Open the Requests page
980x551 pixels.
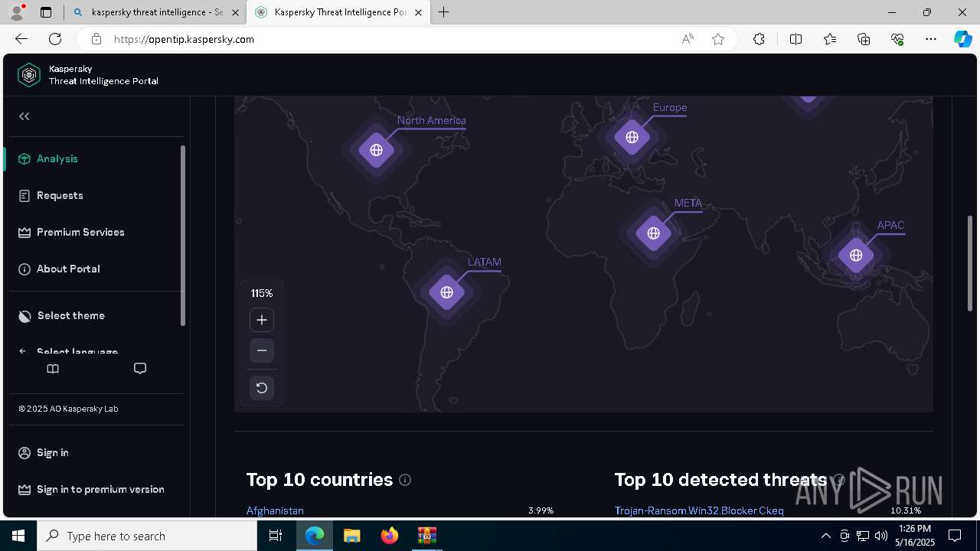[x=50, y=195]
